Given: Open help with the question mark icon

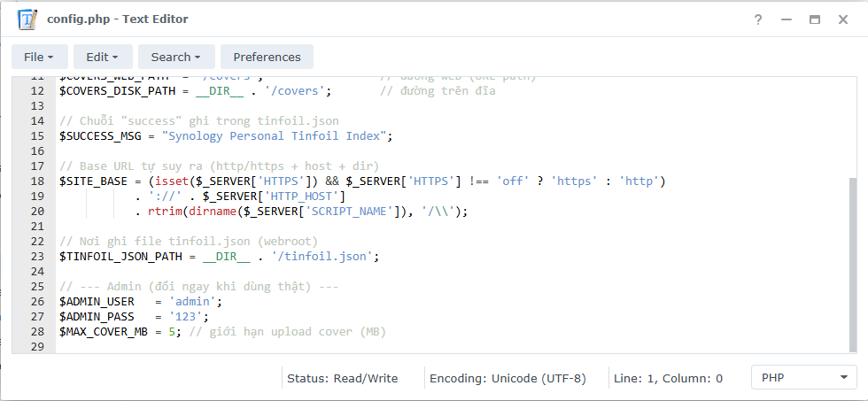Looking at the screenshot, I should [758, 19].
